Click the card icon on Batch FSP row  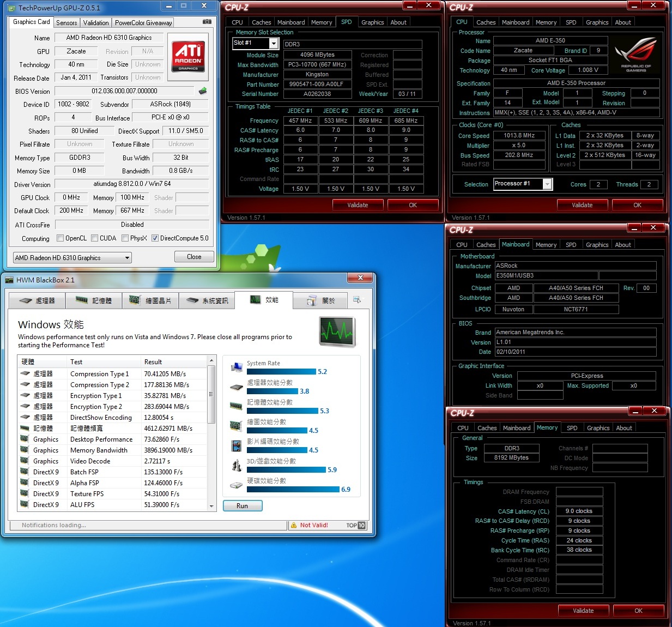coord(25,472)
